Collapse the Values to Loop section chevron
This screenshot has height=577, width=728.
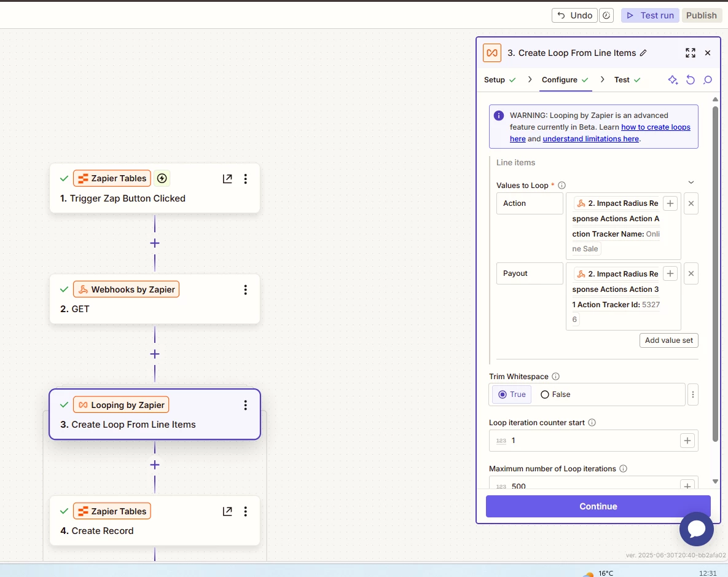(x=691, y=182)
